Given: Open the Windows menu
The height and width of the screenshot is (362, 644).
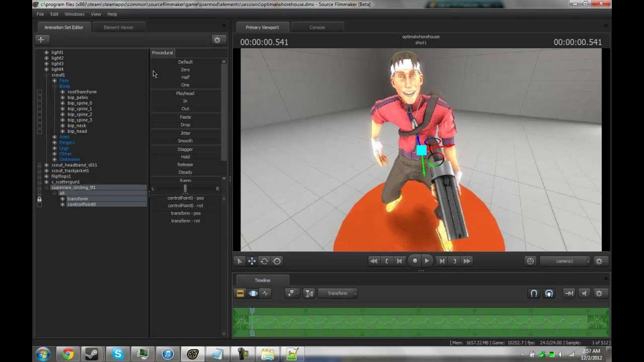Looking at the screenshot, I should 74,14.
